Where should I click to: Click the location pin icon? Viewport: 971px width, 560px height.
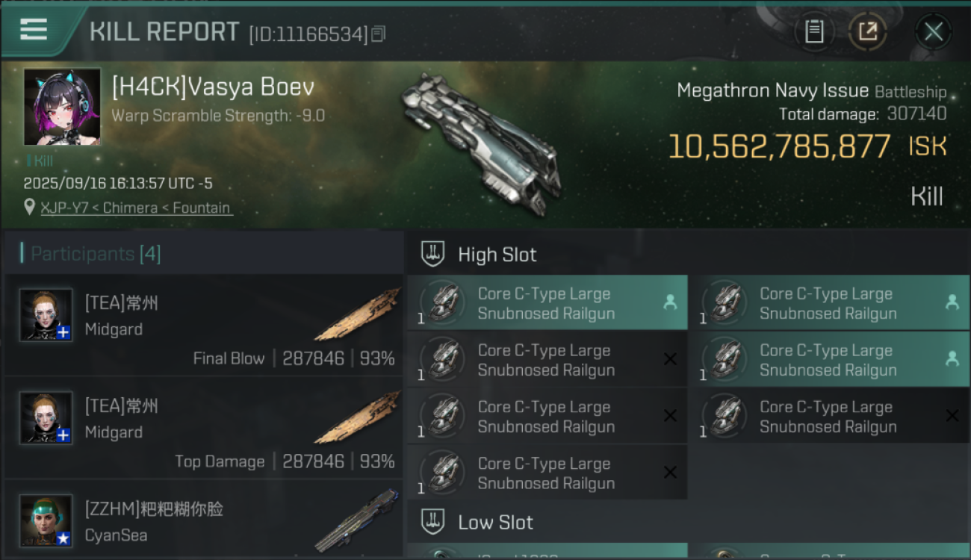click(x=30, y=208)
